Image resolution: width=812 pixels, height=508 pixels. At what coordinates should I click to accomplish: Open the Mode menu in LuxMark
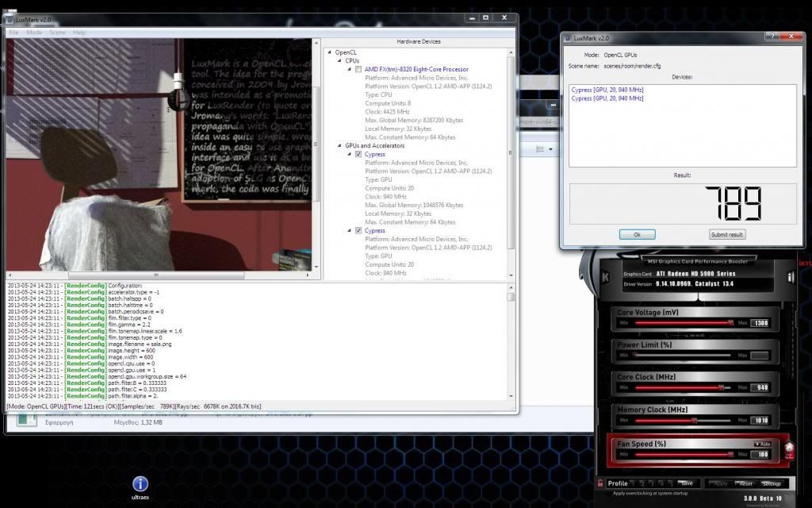point(34,32)
